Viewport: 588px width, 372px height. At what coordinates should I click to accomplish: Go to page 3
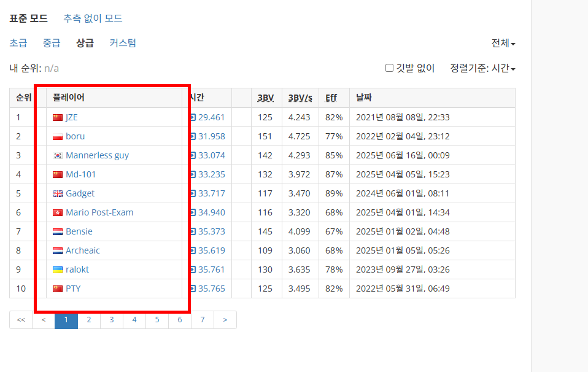point(111,320)
